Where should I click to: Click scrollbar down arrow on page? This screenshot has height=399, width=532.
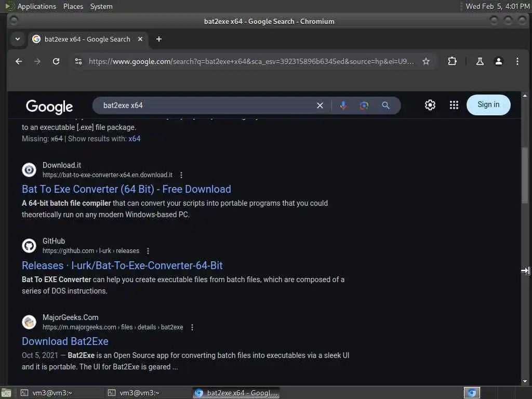point(525,381)
